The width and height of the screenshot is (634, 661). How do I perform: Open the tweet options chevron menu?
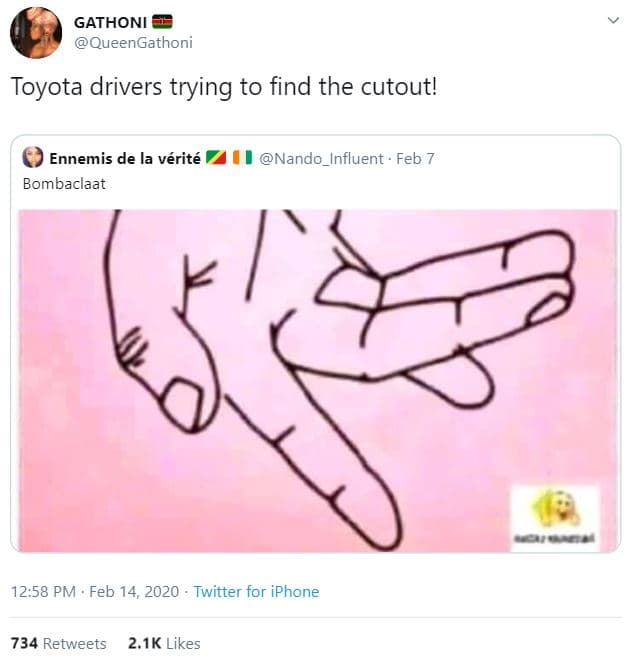click(613, 21)
